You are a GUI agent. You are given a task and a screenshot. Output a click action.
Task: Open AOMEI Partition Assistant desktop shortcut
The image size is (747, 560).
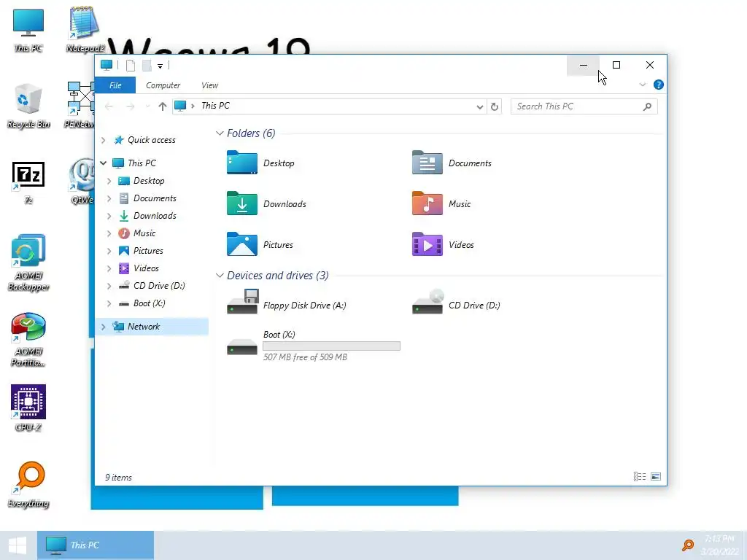28,340
